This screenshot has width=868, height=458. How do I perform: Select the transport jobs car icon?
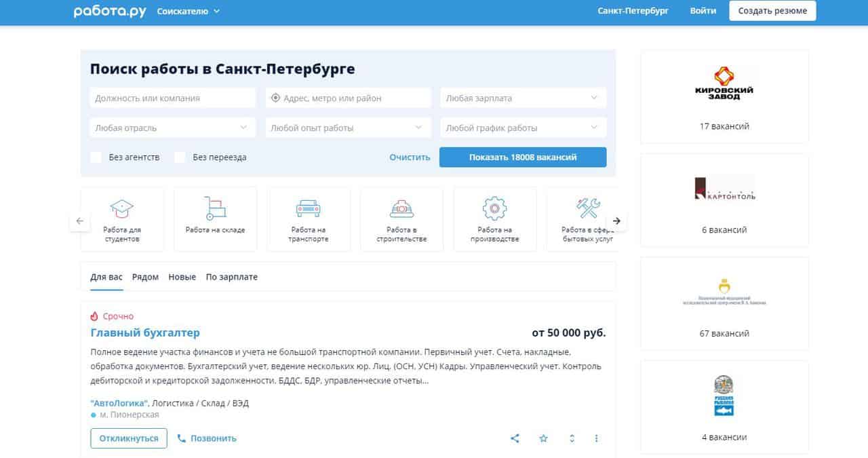tap(309, 208)
